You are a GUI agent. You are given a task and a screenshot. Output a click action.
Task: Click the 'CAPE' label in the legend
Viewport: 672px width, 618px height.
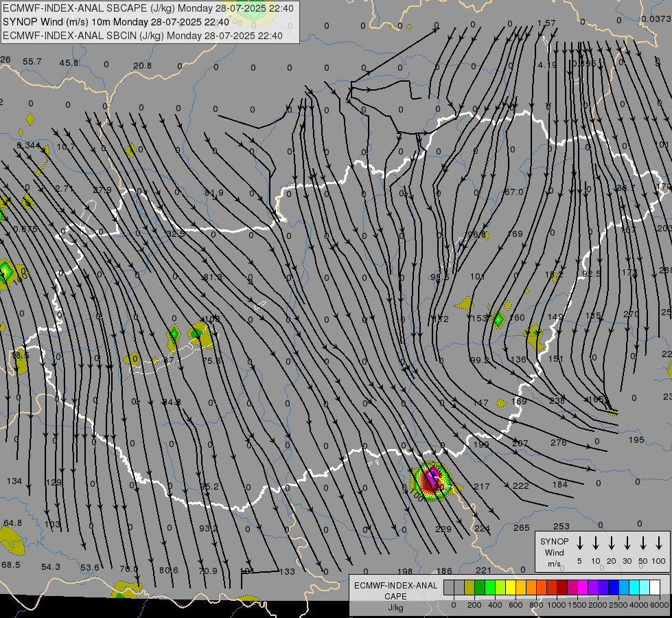tap(395, 597)
